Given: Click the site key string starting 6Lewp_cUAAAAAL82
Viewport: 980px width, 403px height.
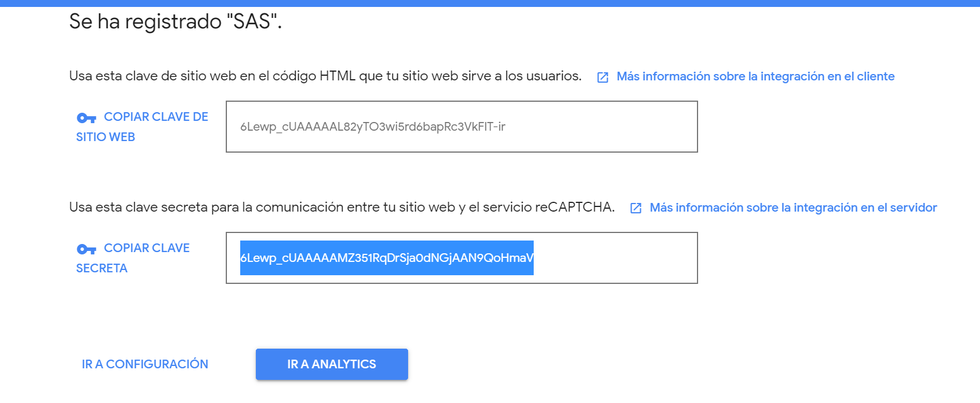Looking at the screenshot, I should 373,127.
